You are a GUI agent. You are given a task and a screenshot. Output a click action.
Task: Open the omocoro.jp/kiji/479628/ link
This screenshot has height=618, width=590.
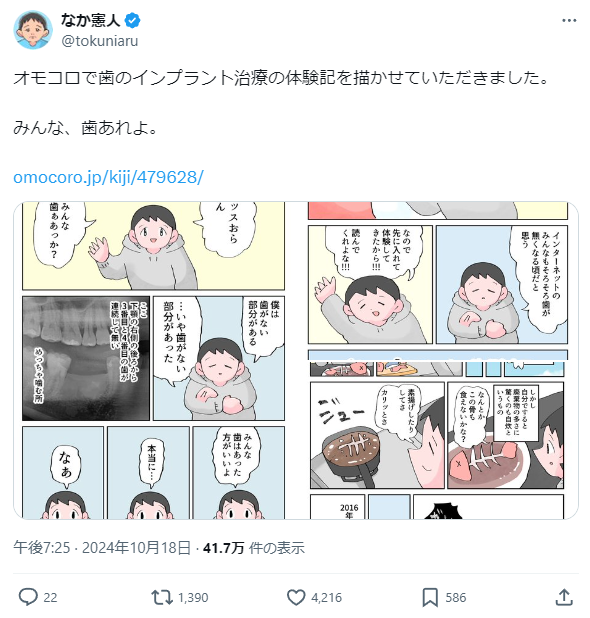108,177
